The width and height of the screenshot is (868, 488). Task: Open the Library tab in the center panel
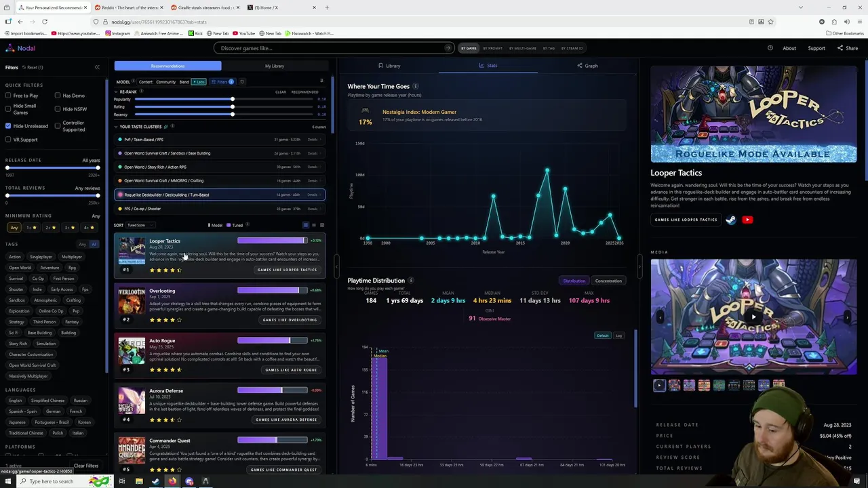pos(389,66)
